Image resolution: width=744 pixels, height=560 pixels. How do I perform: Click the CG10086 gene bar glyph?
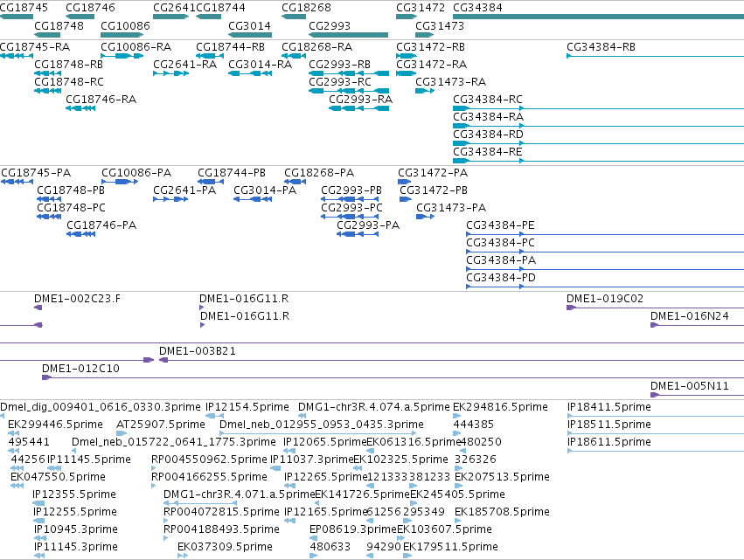click(x=122, y=35)
